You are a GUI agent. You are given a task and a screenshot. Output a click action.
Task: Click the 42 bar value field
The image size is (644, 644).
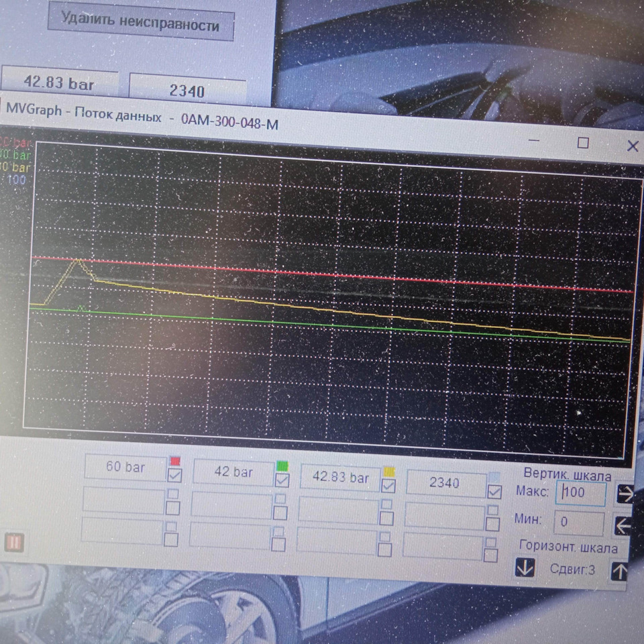(233, 472)
